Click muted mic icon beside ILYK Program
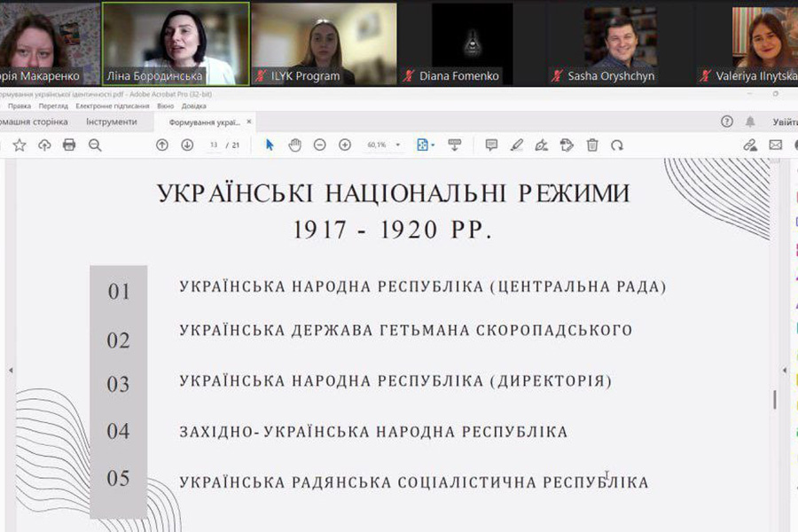 tap(261, 76)
